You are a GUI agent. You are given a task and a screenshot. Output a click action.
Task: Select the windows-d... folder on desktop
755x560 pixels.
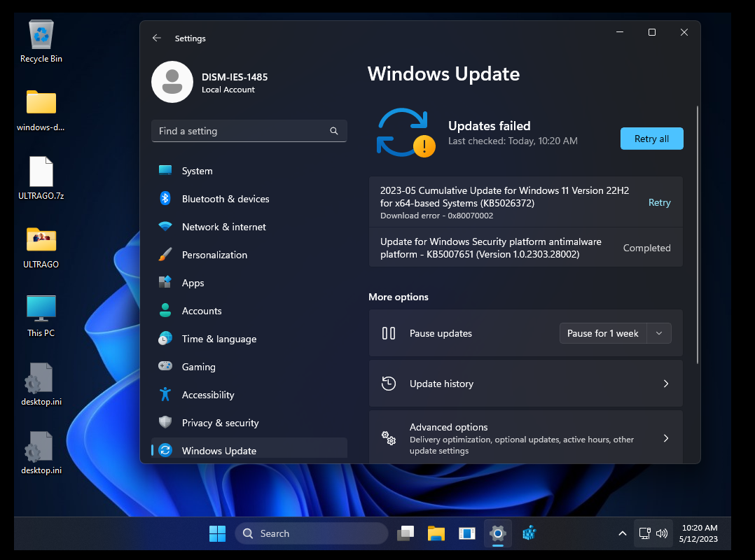click(x=41, y=111)
